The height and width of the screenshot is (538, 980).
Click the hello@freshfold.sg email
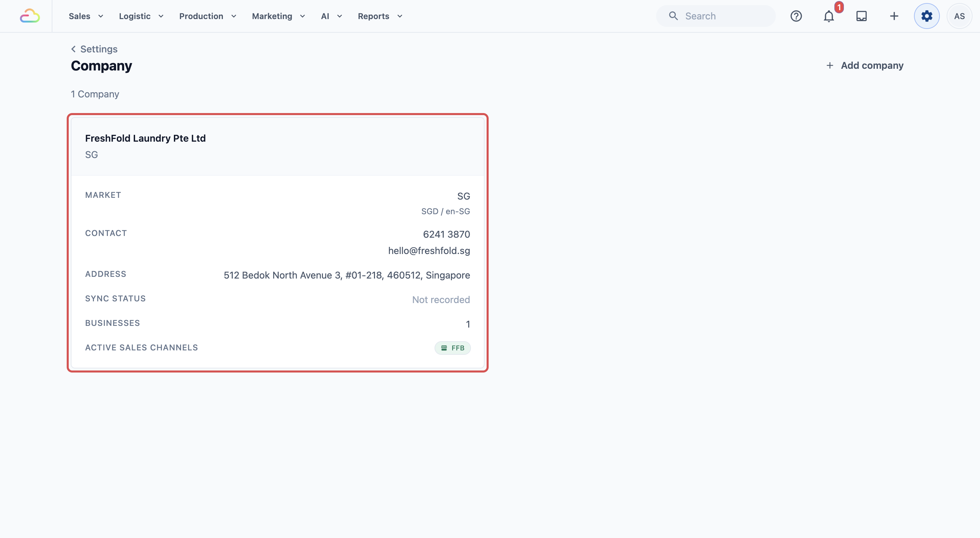click(x=429, y=251)
